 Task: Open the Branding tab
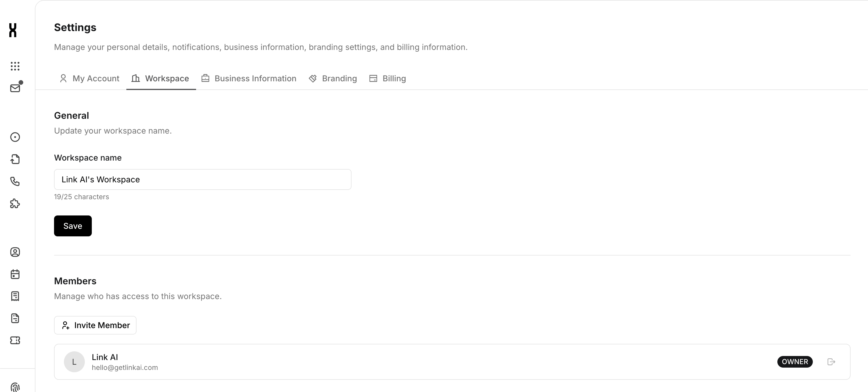pos(333,78)
